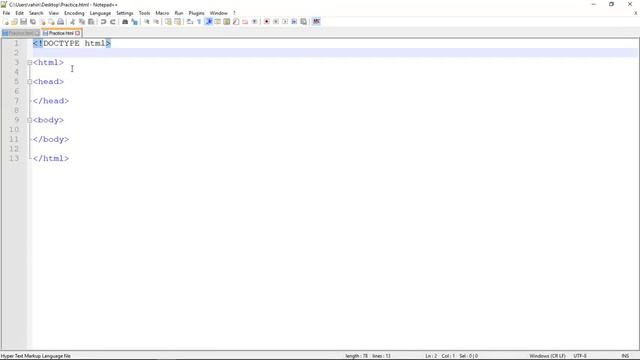Collapse the <head> fold marker on line 5
Screen dimensions: 640x360
(x=29, y=82)
